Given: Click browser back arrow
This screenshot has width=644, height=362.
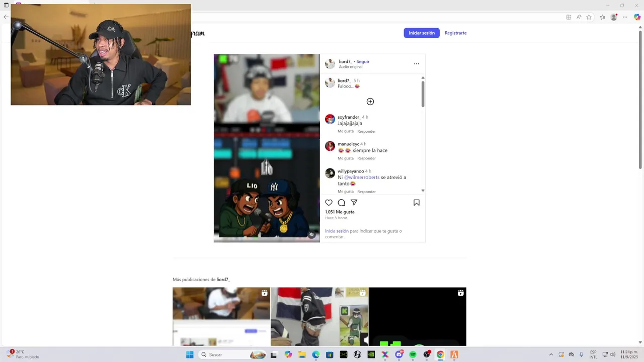Looking at the screenshot, I should (6, 17).
